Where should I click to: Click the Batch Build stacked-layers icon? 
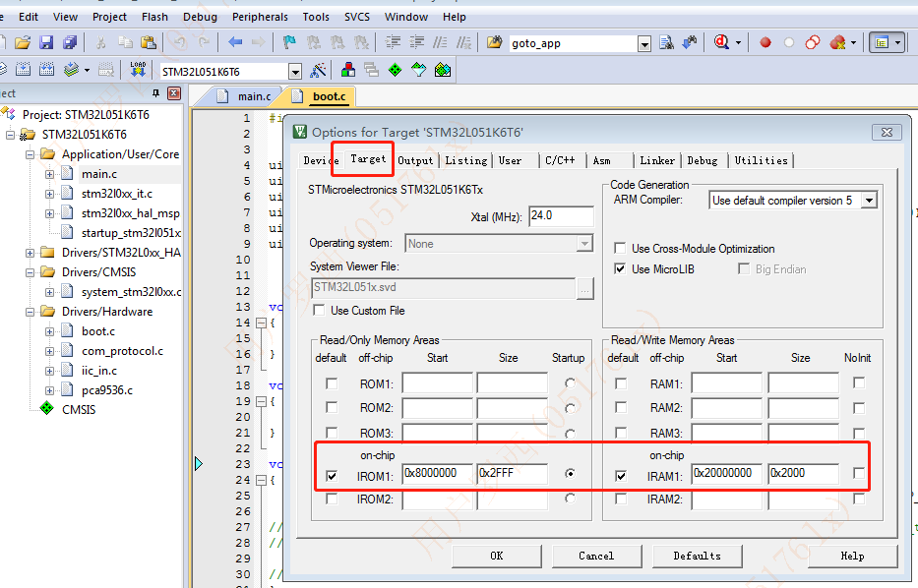click(71, 70)
